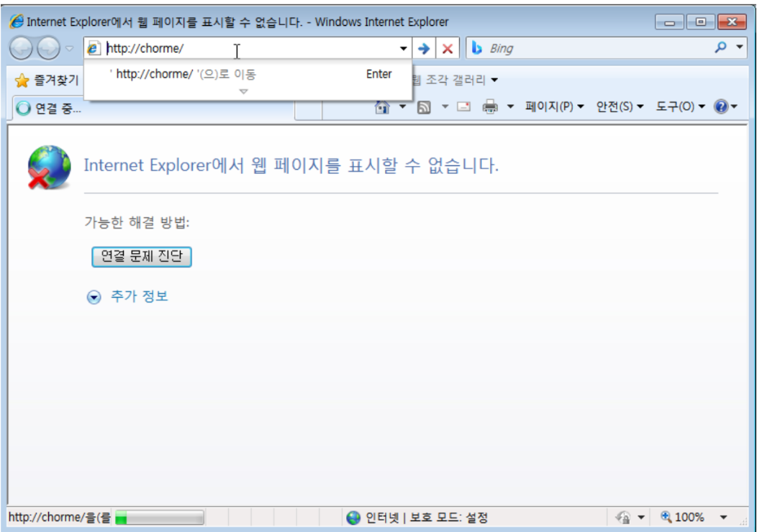
Task: Go forward with the Forward arrow button
Action: (48, 48)
